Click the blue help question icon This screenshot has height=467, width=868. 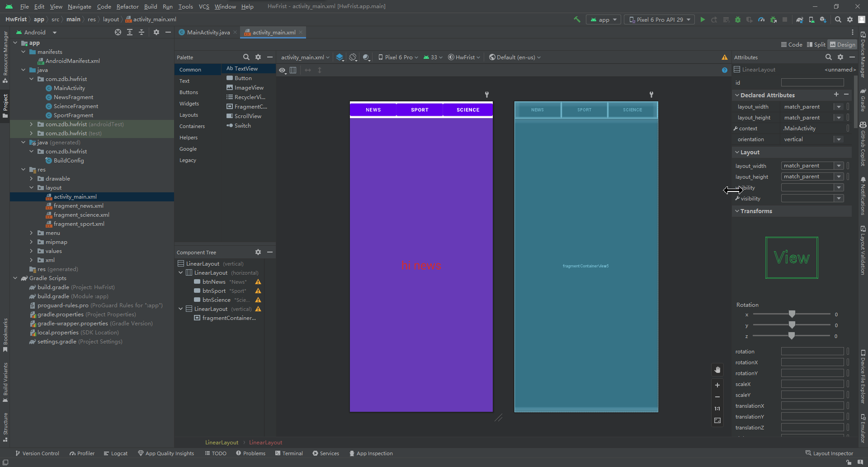(x=725, y=70)
